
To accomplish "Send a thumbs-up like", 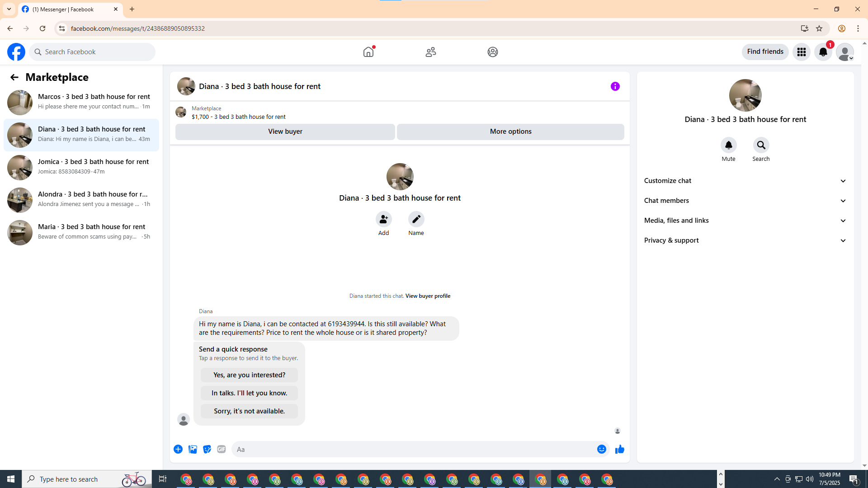I will (619, 449).
